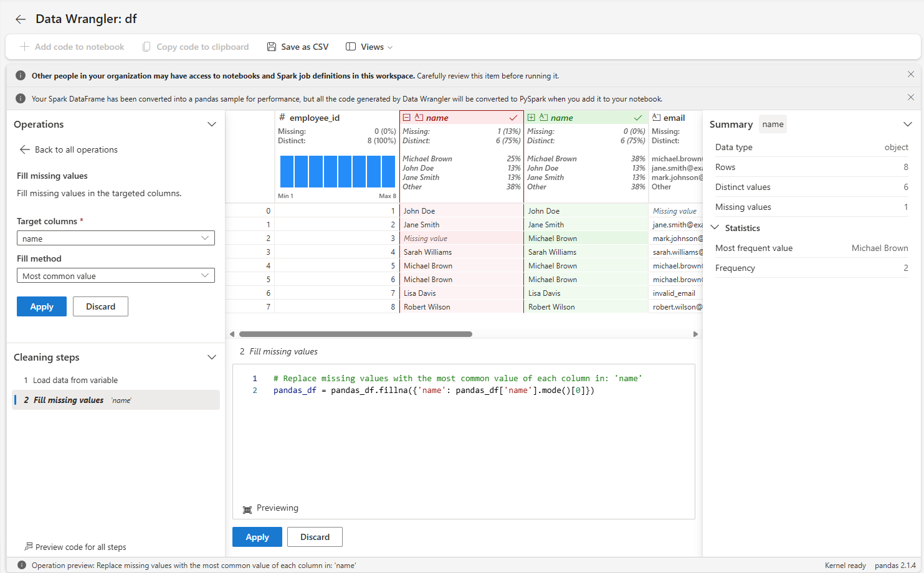This screenshot has width=924, height=573.
Task: Collapse the Statistics section in the Summary panel
Action: tap(714, 227)
